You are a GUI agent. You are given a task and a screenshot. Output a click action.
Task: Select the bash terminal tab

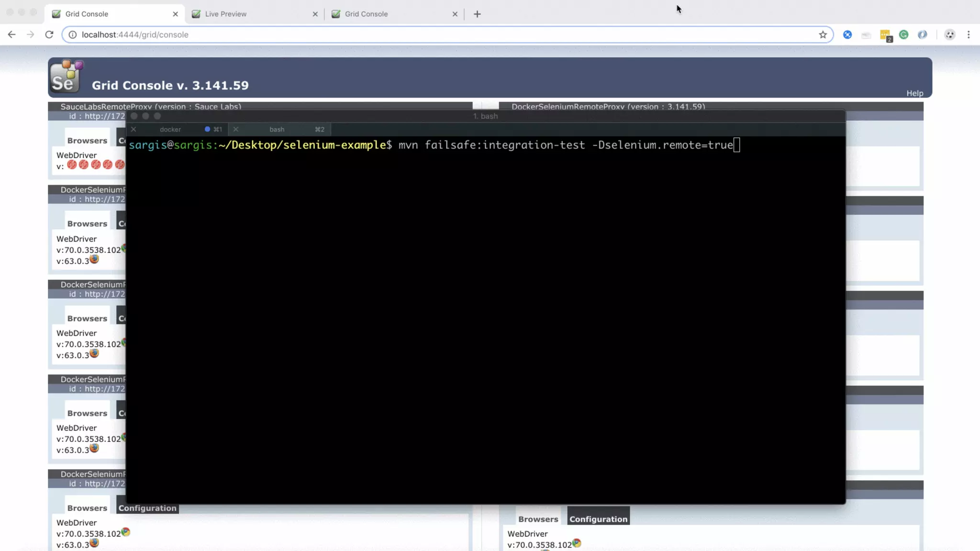click(277, 129)
